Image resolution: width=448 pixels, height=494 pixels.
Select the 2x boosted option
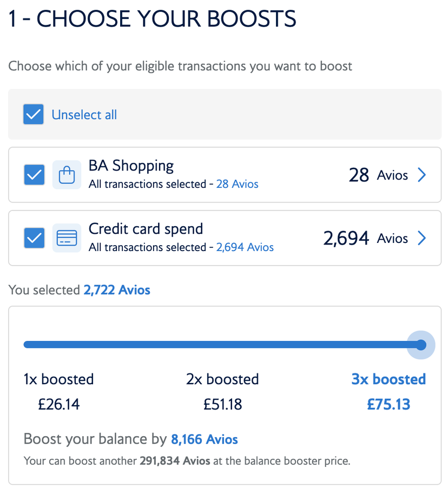click(222, 379)
